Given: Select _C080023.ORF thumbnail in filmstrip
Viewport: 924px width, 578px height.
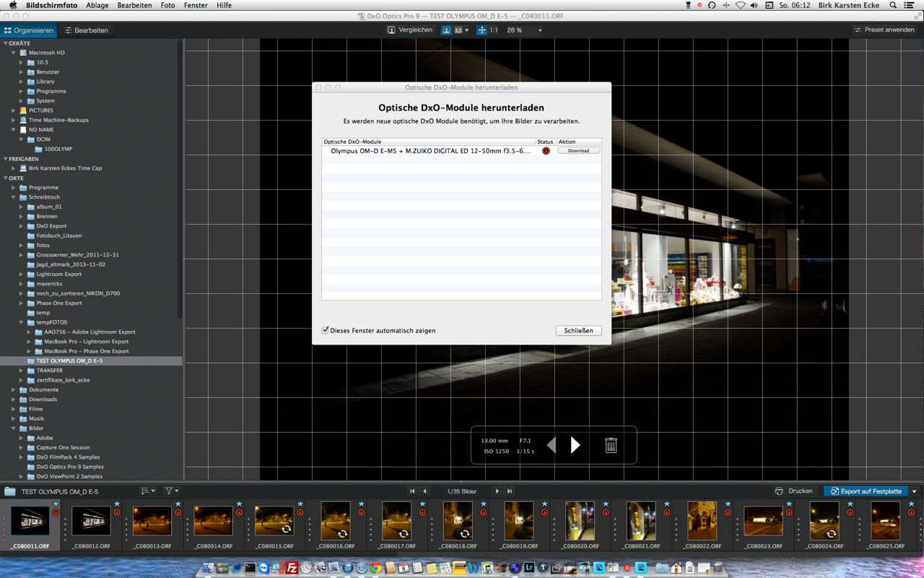Looking at the screenshot, I should point(763,521).
